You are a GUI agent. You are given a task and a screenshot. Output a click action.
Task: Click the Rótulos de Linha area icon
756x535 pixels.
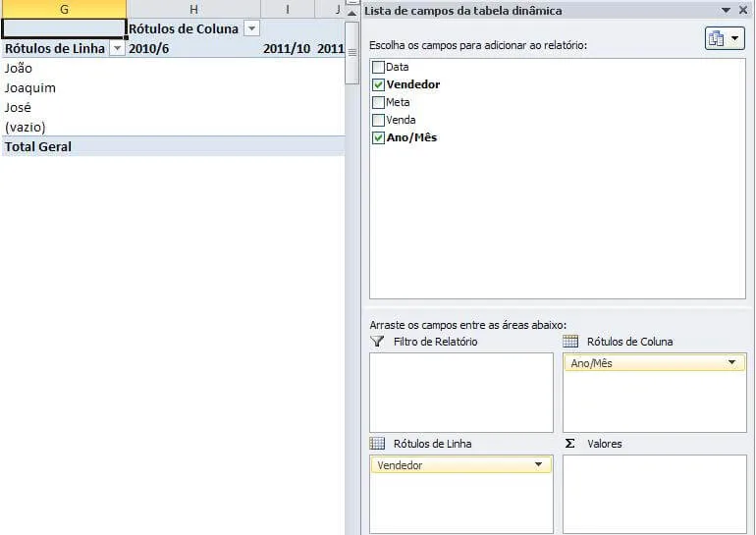[x=377, y=444]
